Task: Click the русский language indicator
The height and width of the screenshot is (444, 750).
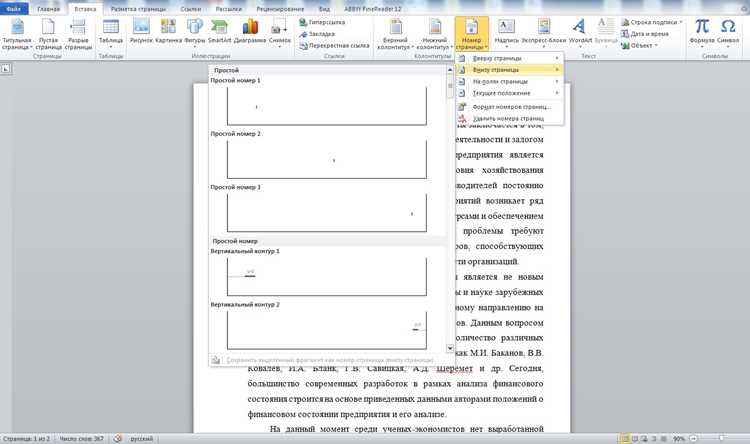Action: pyautogui.click(x=142, y=438)
